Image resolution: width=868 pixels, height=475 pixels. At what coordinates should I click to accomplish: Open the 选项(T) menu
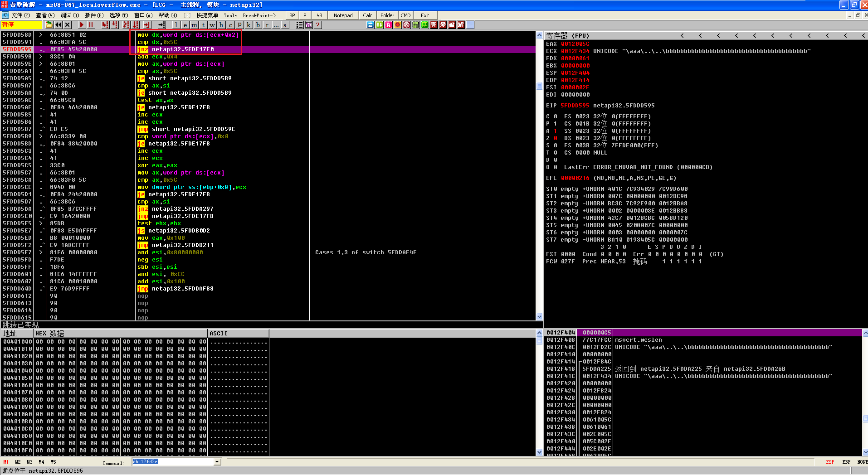tap(119, 15)
